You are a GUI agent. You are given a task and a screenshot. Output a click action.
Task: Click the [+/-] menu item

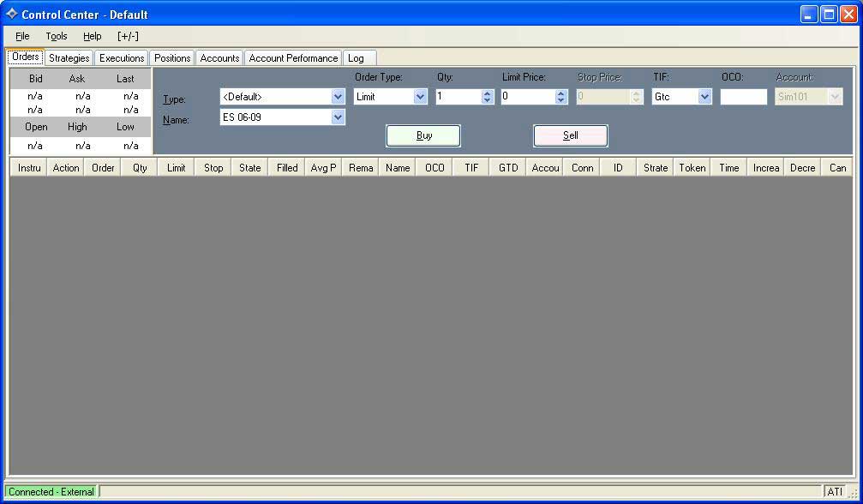(128, 36)
